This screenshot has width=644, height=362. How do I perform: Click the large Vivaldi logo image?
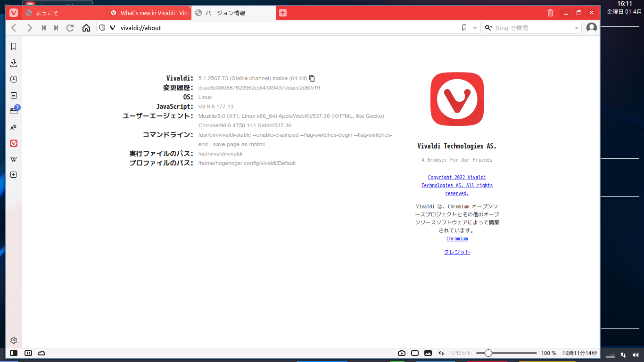pos(457,99)
